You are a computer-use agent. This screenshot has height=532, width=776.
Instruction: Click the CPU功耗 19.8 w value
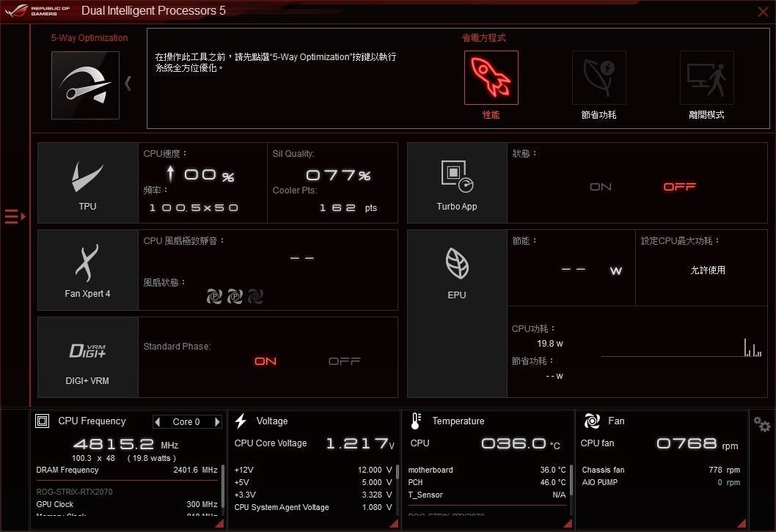[550, 344]
